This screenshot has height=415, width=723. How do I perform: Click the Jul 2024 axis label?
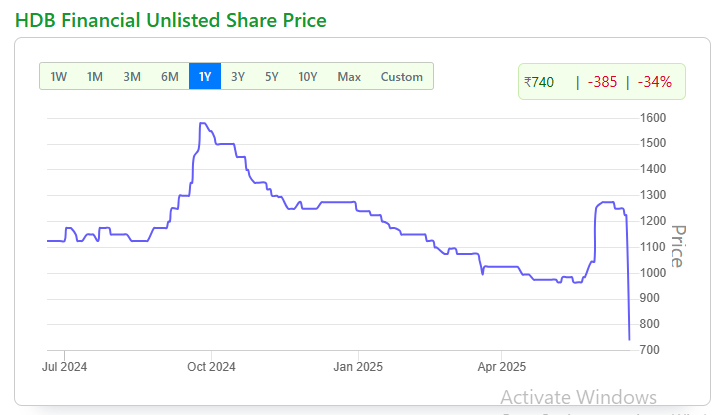pos(64,367)
